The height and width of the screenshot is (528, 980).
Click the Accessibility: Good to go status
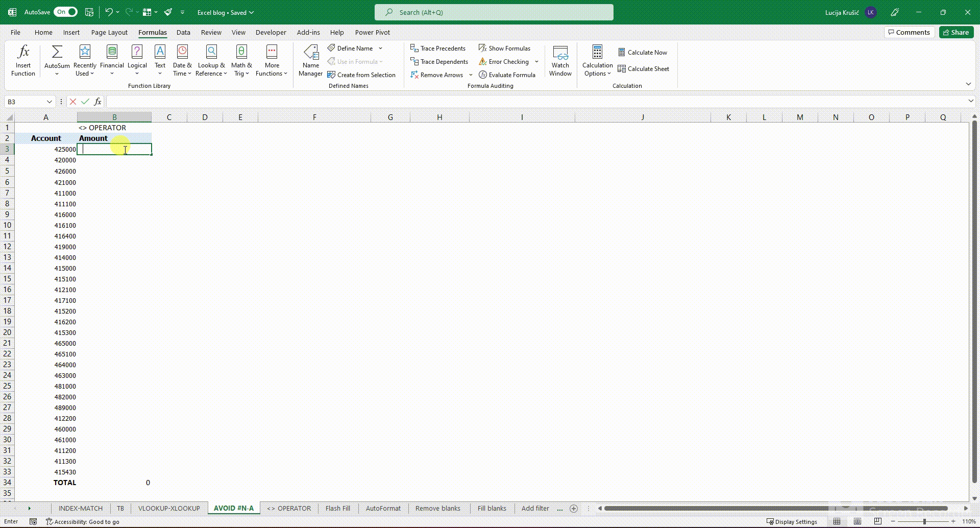tap(82, 521)
